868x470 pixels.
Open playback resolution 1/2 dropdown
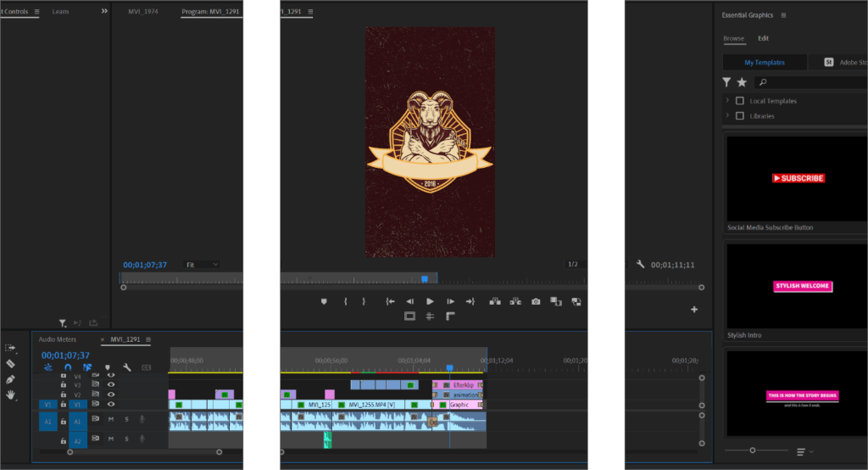(573, 265)
